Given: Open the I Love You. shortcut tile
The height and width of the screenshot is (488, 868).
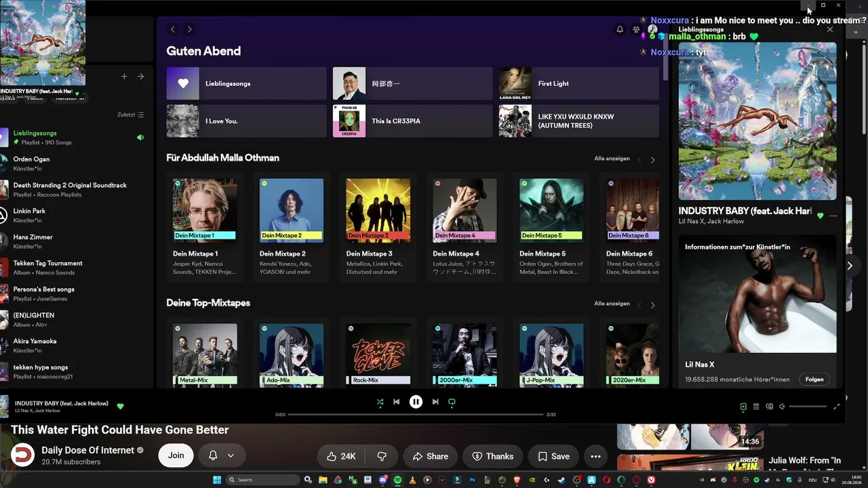Looking at the screenshot, I should 246,121.
